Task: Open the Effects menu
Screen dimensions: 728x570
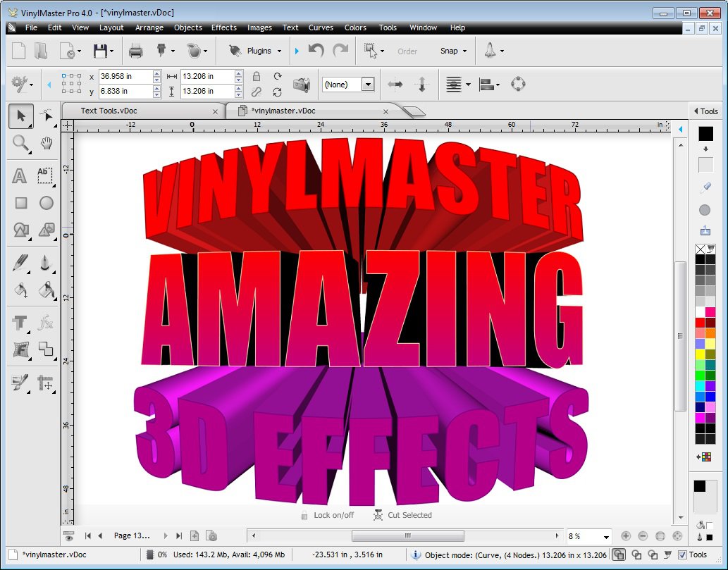Action: 224,28
